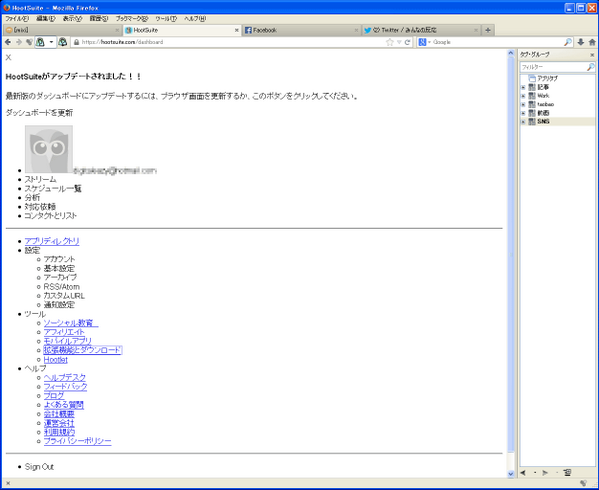
Task: Click the スケジュール一覧 list item
Action: point(53,189)
